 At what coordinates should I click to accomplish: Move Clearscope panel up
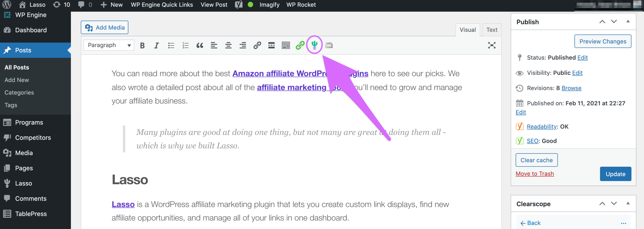click(602, 204)
